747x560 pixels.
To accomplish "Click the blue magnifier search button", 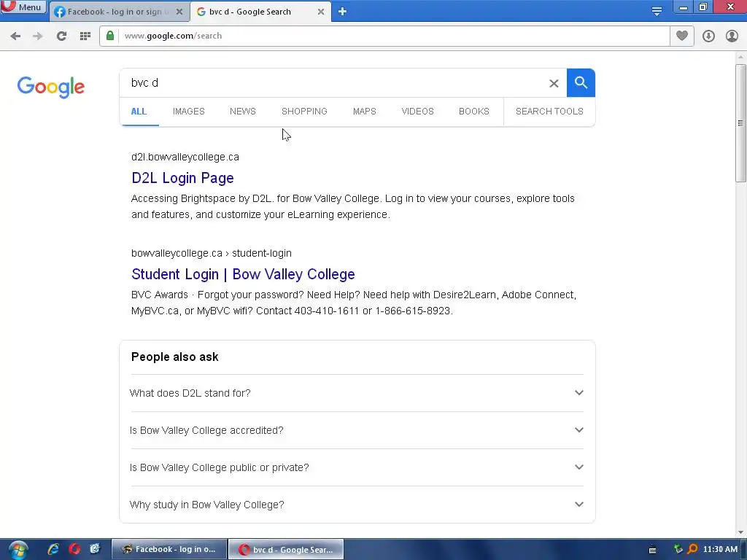I will point(581,83).
